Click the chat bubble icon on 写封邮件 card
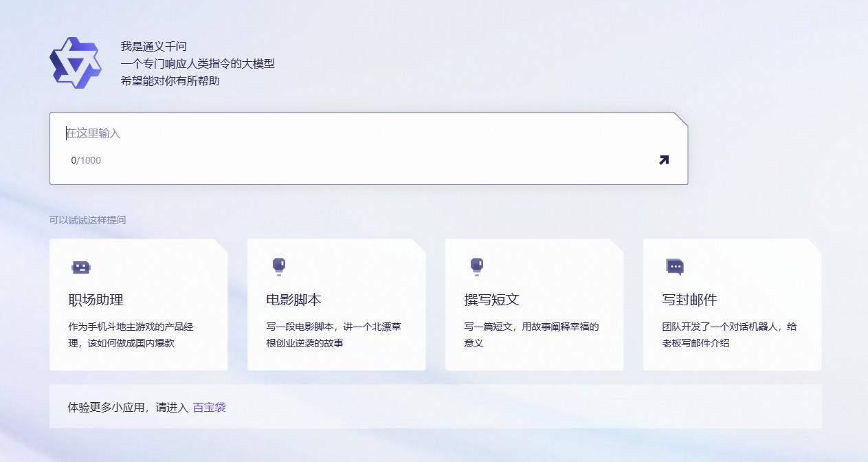Image resolution: width=868 pixels, height=462 pixels. [675, 267]
